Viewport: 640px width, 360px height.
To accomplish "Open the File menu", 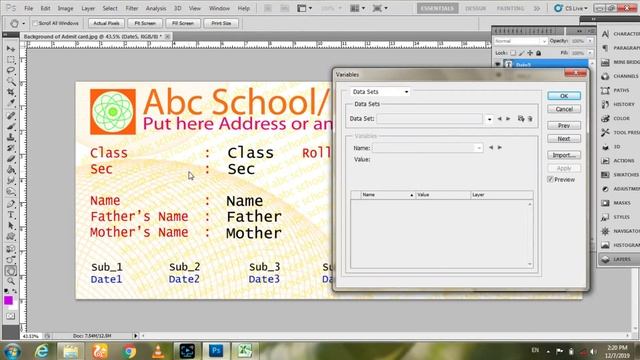I will click(28, 8).
